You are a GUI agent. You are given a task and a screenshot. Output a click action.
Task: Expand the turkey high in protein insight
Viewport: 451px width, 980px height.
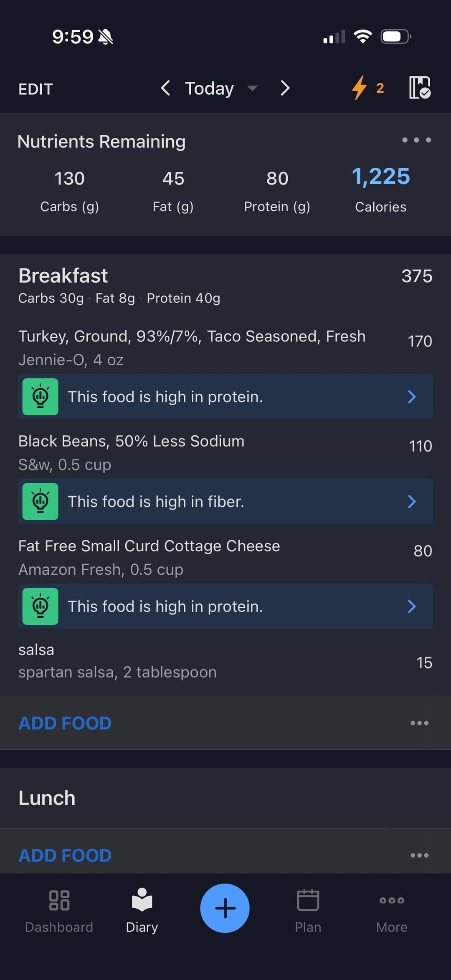tap(225, 397)
